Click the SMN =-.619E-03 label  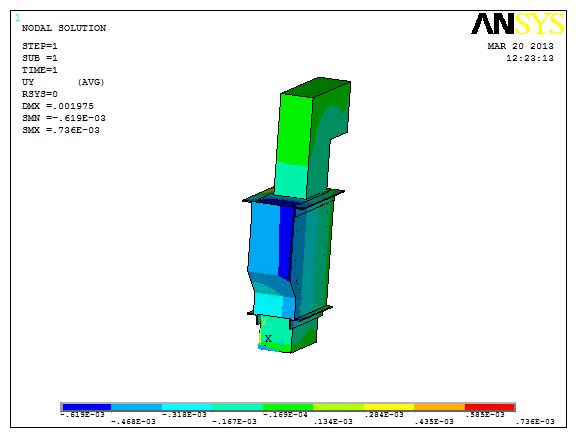pyautogui.click(x=64, y=118)
